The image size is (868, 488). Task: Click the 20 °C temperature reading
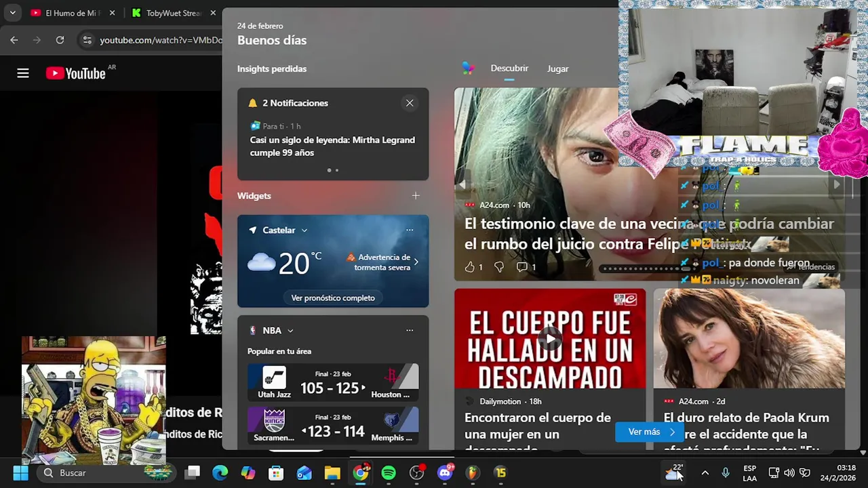(x=300, y=263)
